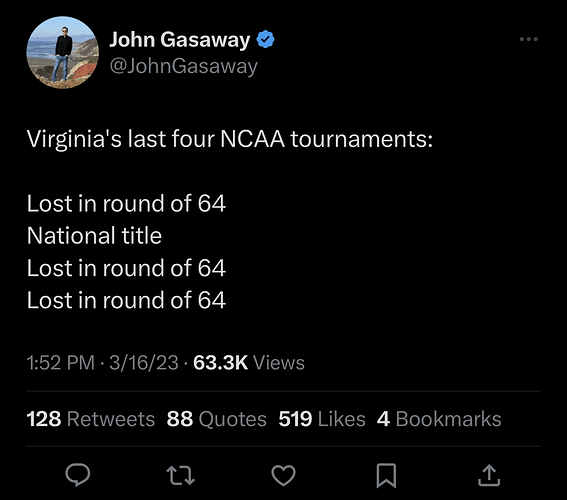Click the 'National title' line of the tweet
Image resolution: width=567 pixels, height=500 pixels.
[94, 236]
